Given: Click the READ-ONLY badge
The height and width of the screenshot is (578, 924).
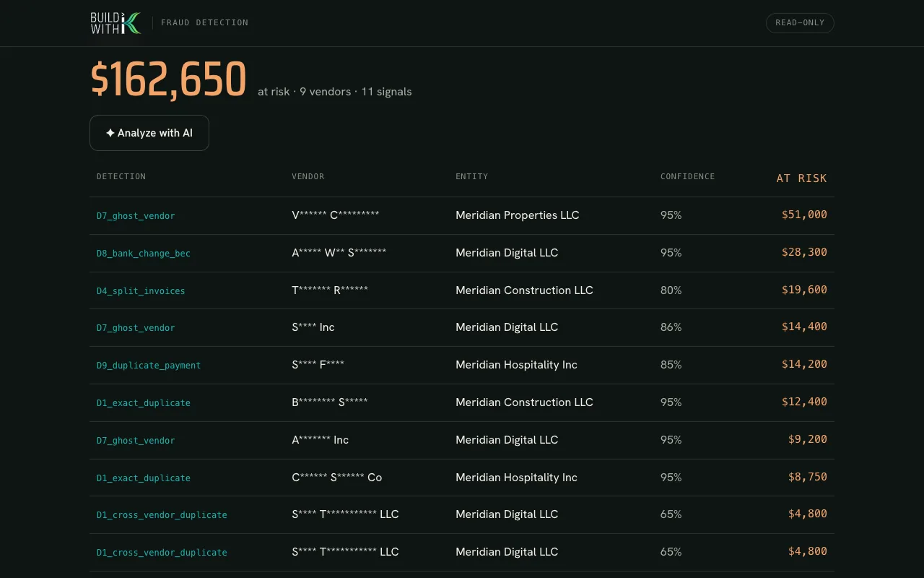Looking at the screenshot, I should pyautogui.click(x=800, y=23).
